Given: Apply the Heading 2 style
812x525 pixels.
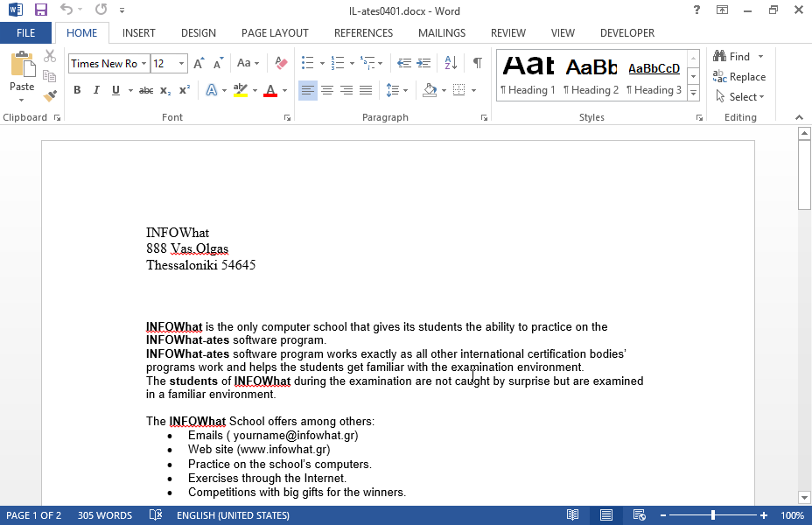Looking at the screenshot, I should 591,75.
